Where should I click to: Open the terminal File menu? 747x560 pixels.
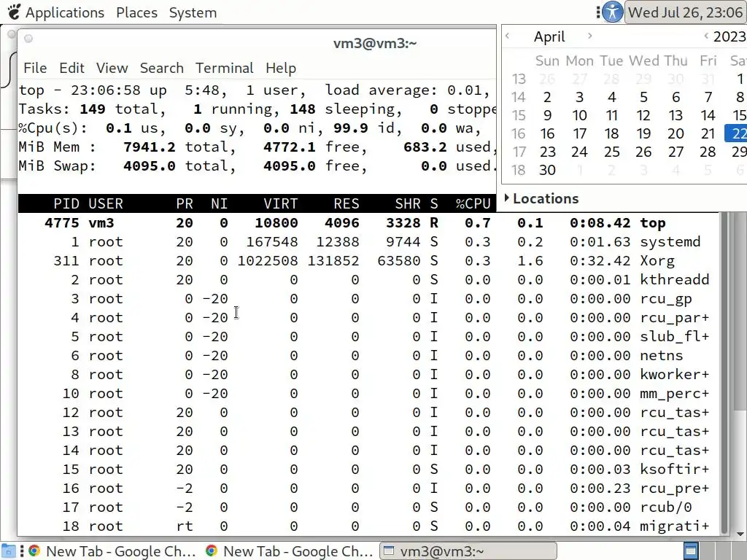pos(35,68)
